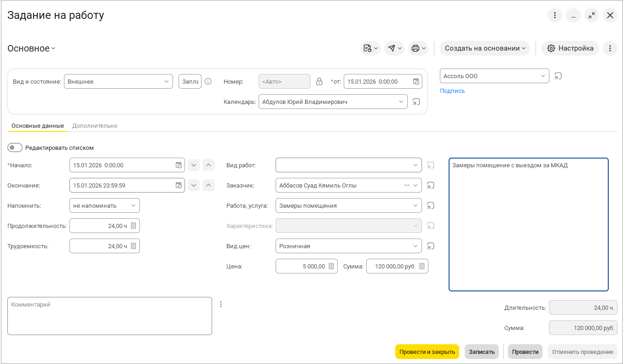Click the print icon in toolbar
This screenshot has height=364, width=623.
pos(415,48)
